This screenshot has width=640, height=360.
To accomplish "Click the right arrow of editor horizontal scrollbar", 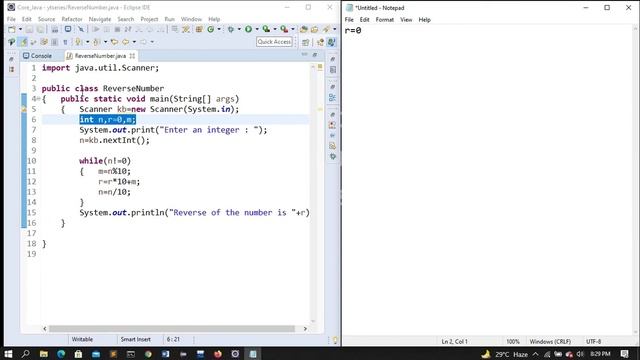I will 305,329.
